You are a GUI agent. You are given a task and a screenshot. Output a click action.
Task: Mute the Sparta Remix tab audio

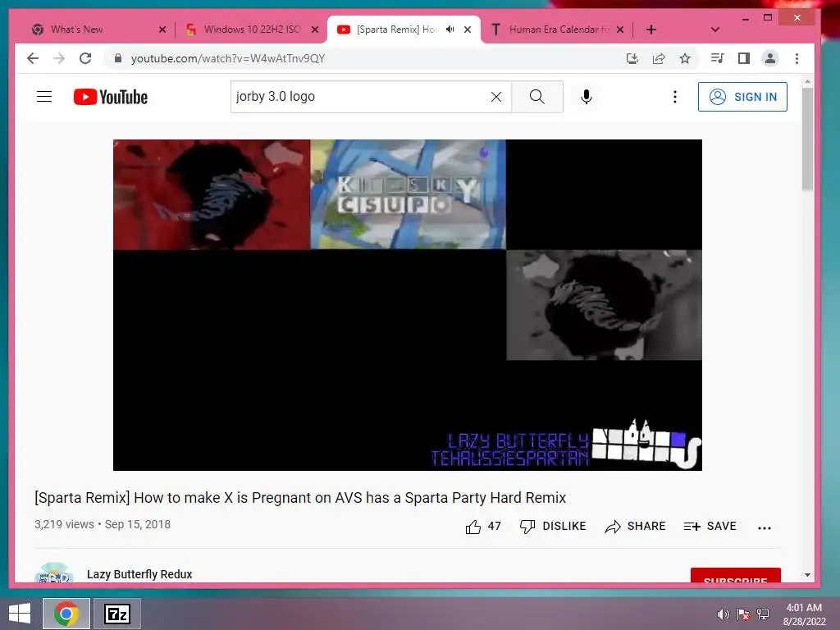[450, 30]
